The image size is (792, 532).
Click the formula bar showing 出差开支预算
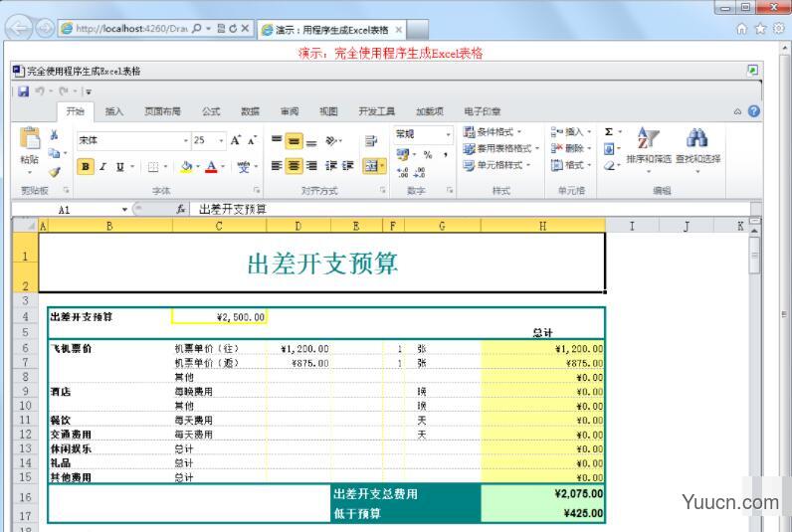coord(470,210)
